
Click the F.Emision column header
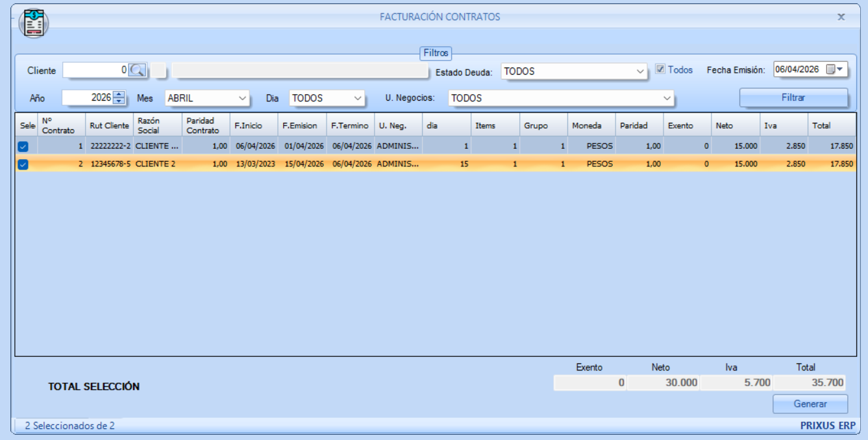tap(302, 125)
